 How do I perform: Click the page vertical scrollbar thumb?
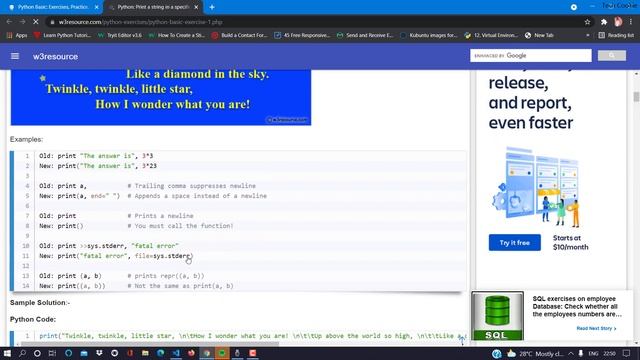tap(636, 97)
